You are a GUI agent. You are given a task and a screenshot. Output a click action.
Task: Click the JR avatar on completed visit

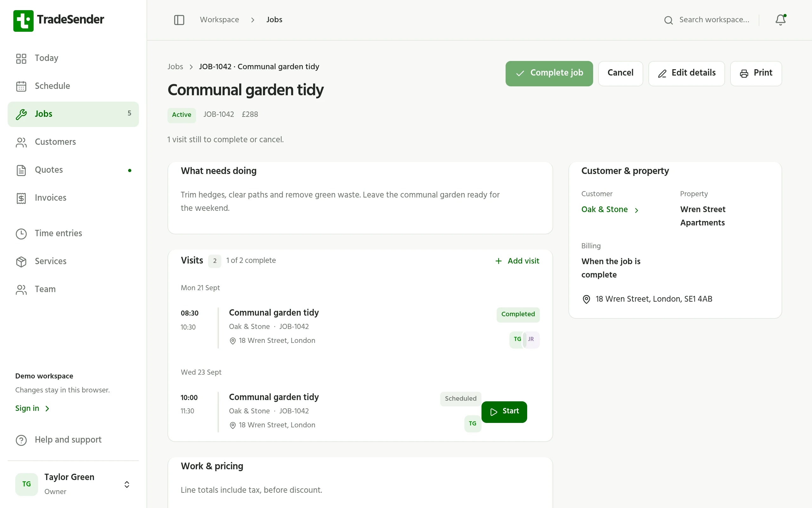coord(532,339)
